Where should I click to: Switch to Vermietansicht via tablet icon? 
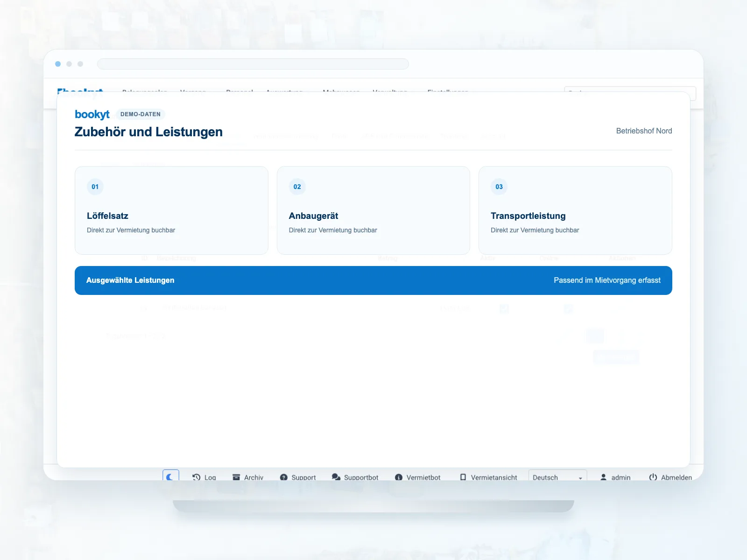(x=463, y=477)
